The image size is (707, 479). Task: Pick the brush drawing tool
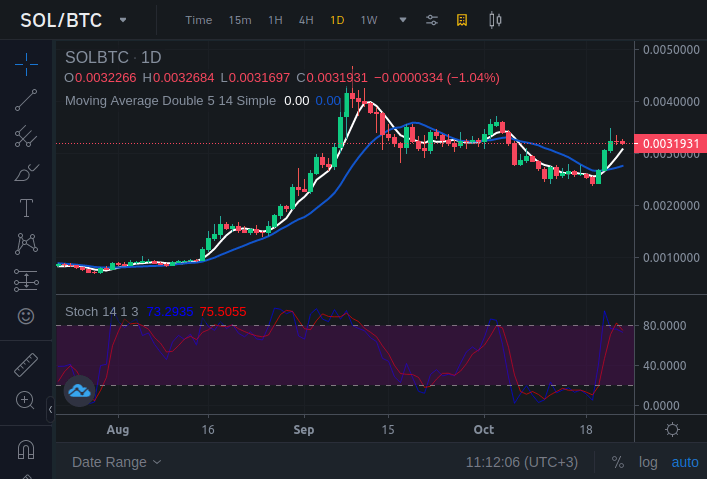click(26, 173)
